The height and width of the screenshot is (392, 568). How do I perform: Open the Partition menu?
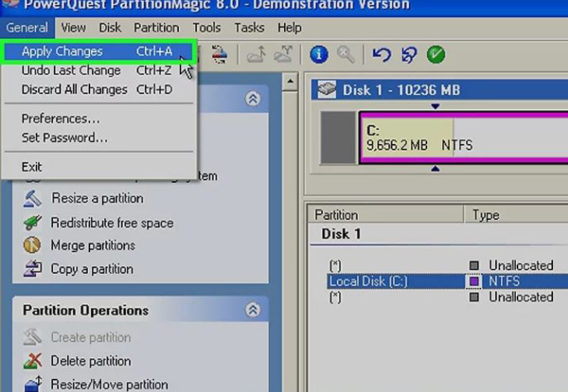[156, 28]
